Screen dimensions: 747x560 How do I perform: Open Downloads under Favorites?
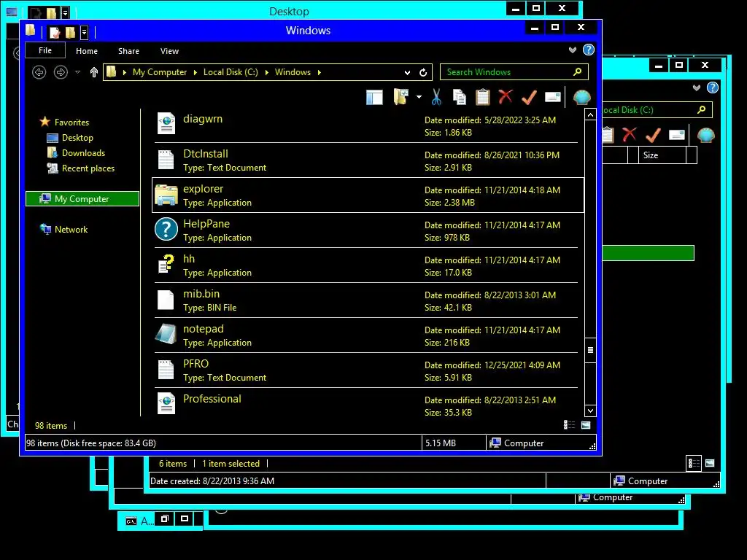(83, 153)
